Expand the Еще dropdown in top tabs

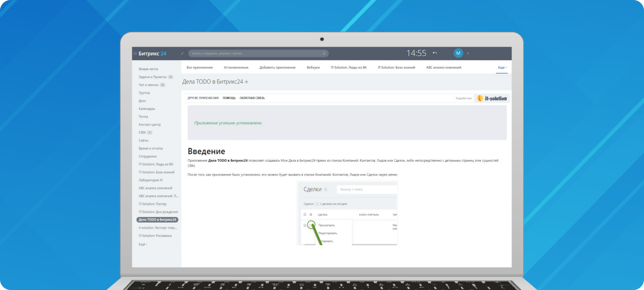502,68
